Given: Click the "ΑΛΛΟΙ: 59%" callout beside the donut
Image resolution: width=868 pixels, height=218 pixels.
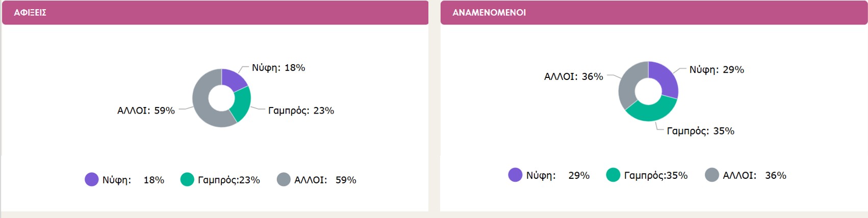Looking at the screenshot, I should (x=146, y=111).
